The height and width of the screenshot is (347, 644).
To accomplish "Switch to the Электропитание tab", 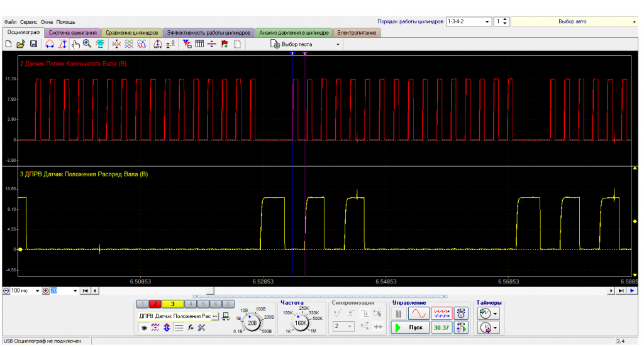I will tap(357, 33).
